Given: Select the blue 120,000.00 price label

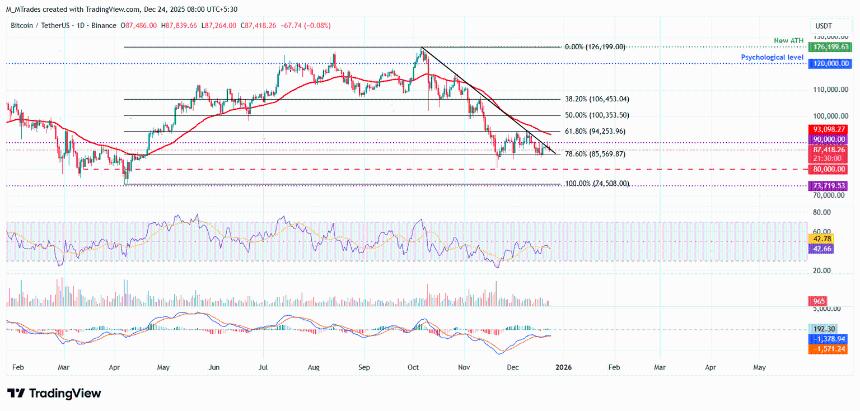Looking at the screenshot, I should click(x=830, y=62).
